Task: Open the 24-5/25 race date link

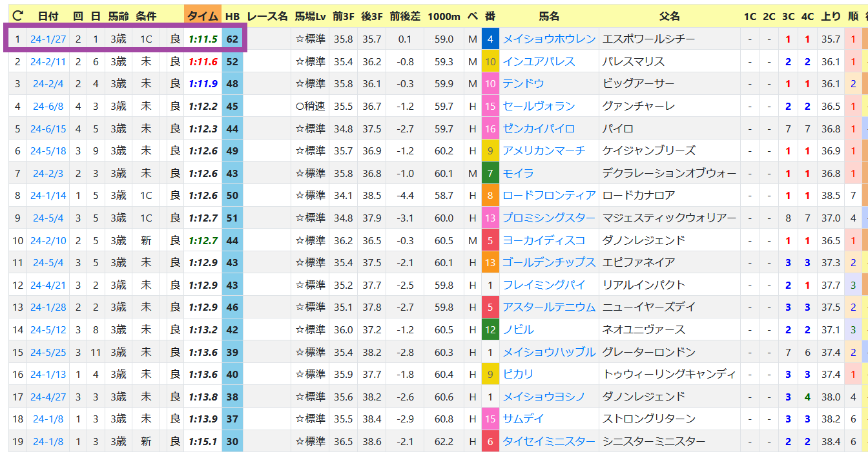Action: click(x=48, y=353)
